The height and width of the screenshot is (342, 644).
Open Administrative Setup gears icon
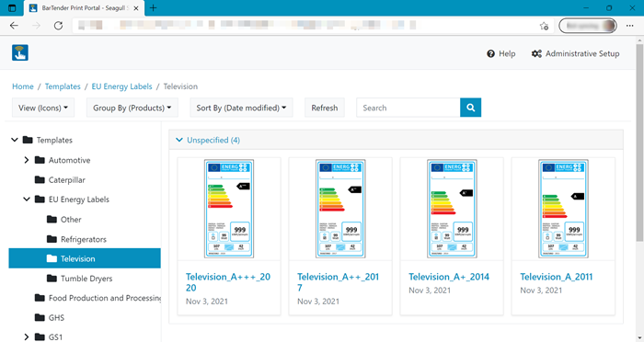coord(536,54)
